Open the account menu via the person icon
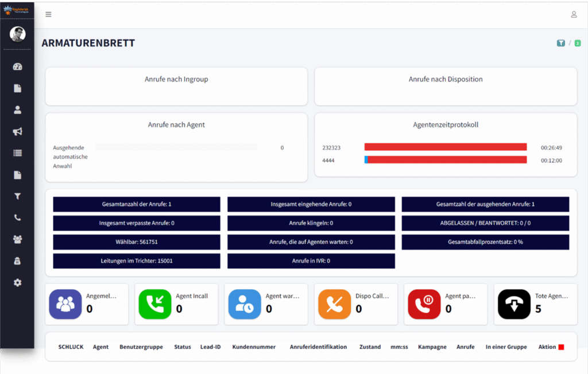The height and width of the screenshot is (374, 588). (x=574, y=14)
